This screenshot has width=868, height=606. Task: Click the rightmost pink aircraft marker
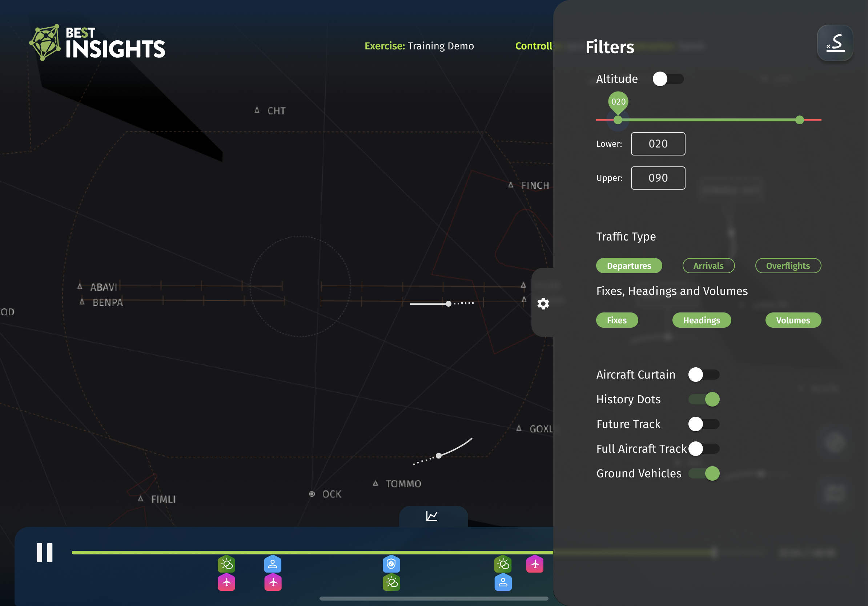pyautogui.click(x=535, y=564)
